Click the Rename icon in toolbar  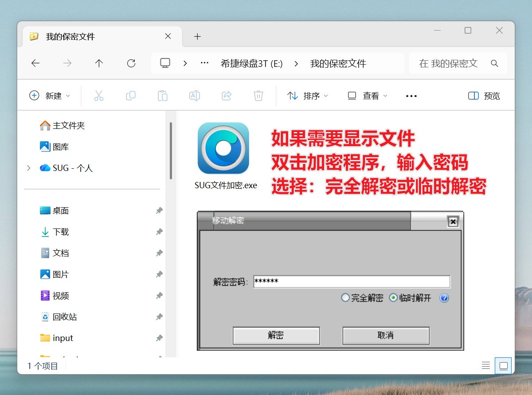tap(195, 96)
